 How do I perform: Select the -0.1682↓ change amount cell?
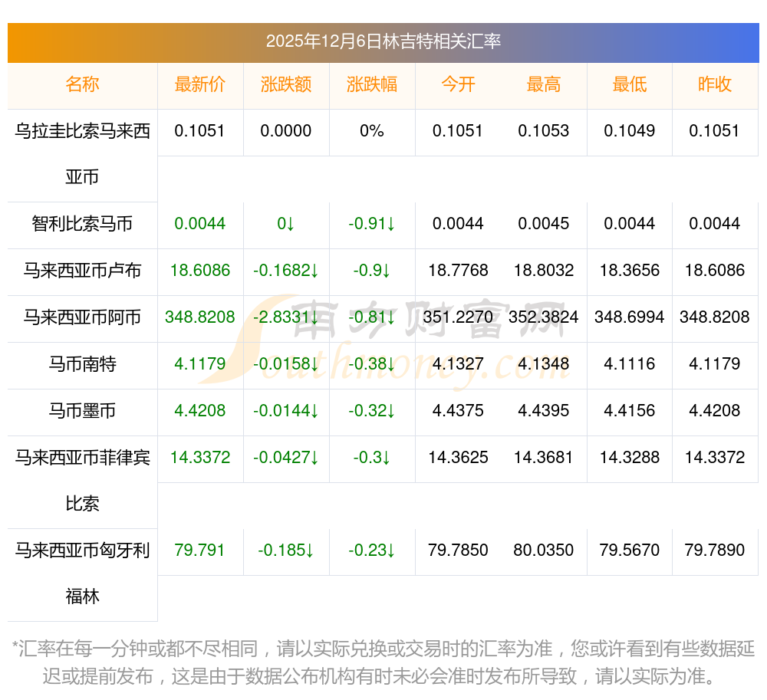click(286, 271)
